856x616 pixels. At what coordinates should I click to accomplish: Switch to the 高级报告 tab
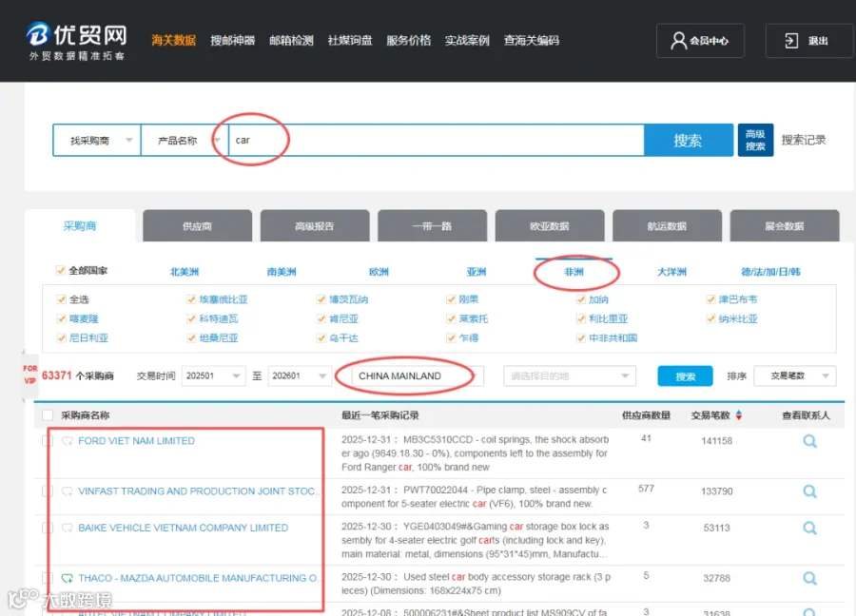(x=315, y=226)
